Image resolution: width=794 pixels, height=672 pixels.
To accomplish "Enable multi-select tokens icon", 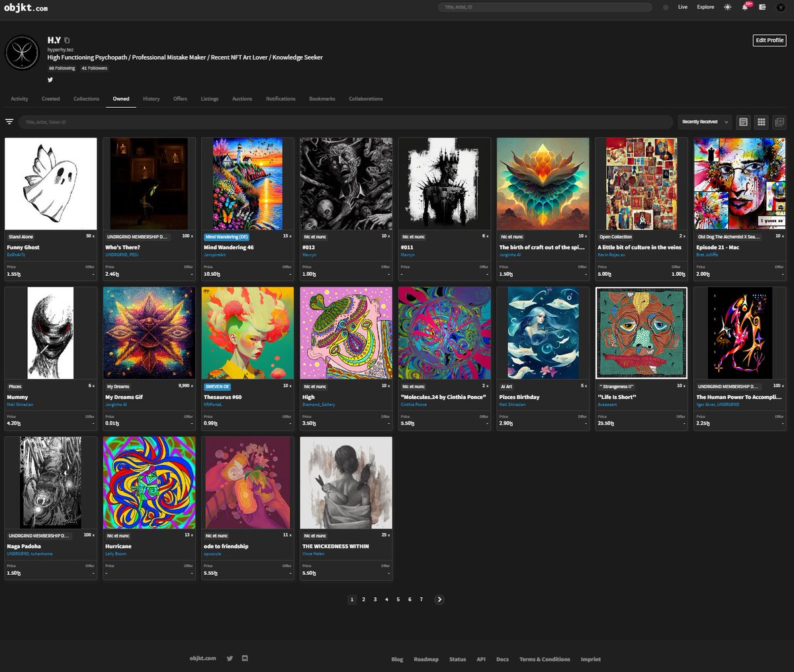I will (779, 122).
